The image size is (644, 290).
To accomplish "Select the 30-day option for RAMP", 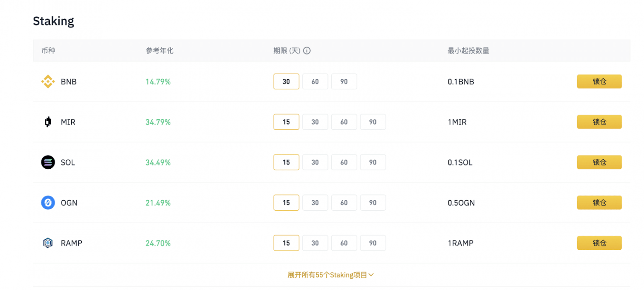I will coord(315,243).
